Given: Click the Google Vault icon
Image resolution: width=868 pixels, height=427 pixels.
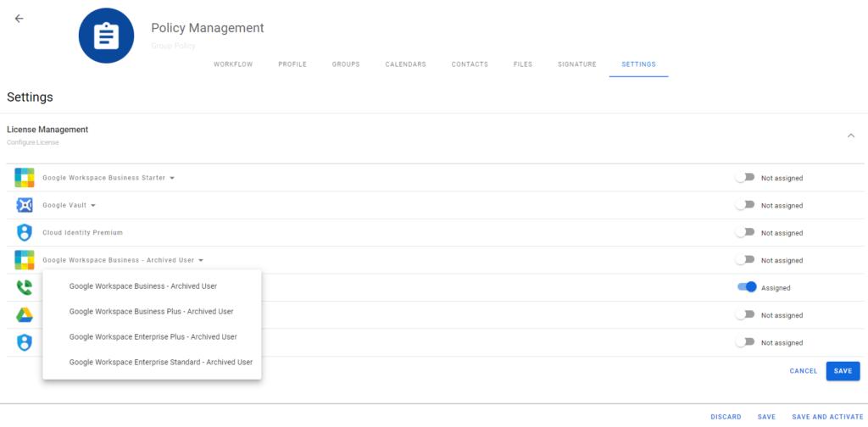Looking at the screenshot, I should click(x=25, y=205).
